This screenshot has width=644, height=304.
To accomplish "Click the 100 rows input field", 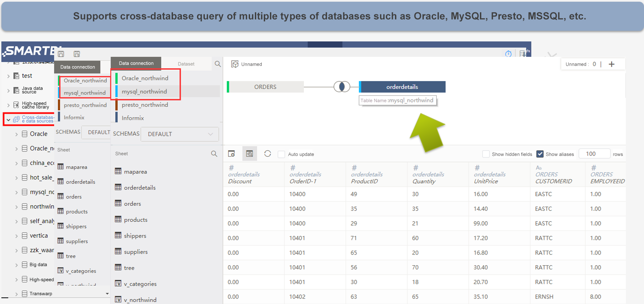I will pyautogui.click(x=594, y=154).
